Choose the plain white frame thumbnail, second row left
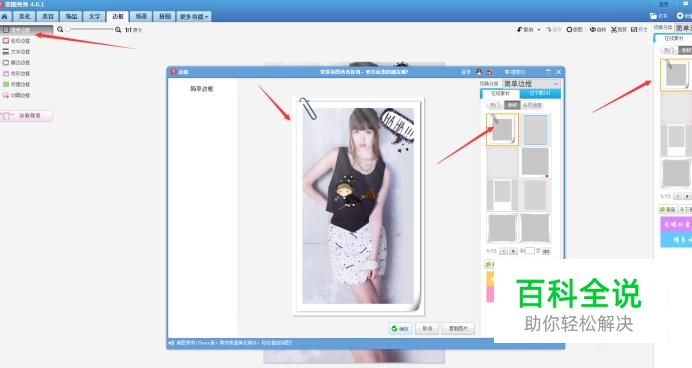 click(502, 162)
